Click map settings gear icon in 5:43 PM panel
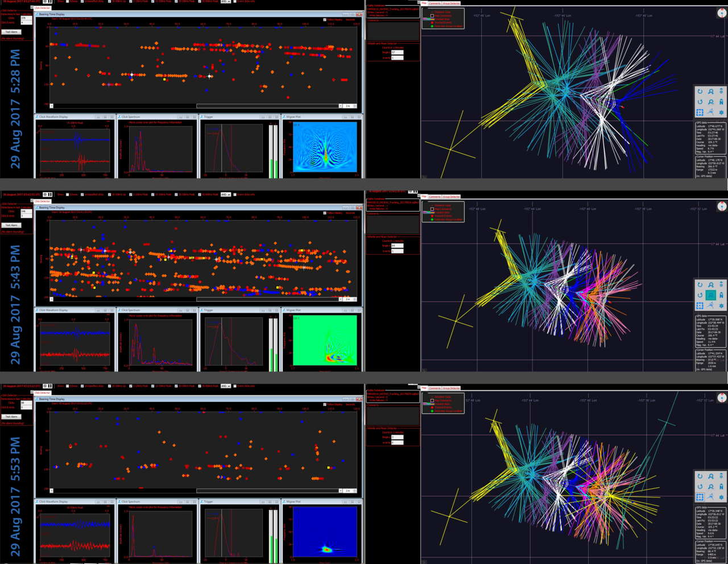728x564 pixels. click(x=721, y=306)
